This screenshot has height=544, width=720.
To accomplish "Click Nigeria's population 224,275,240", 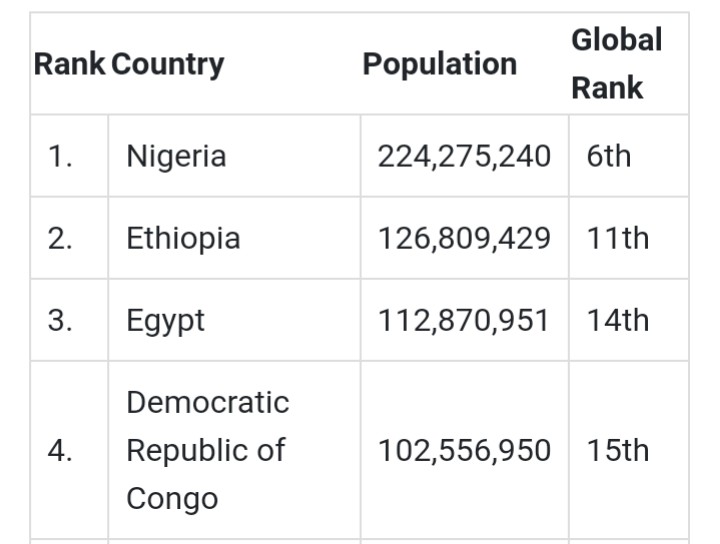I will click(x=464, y=156).
